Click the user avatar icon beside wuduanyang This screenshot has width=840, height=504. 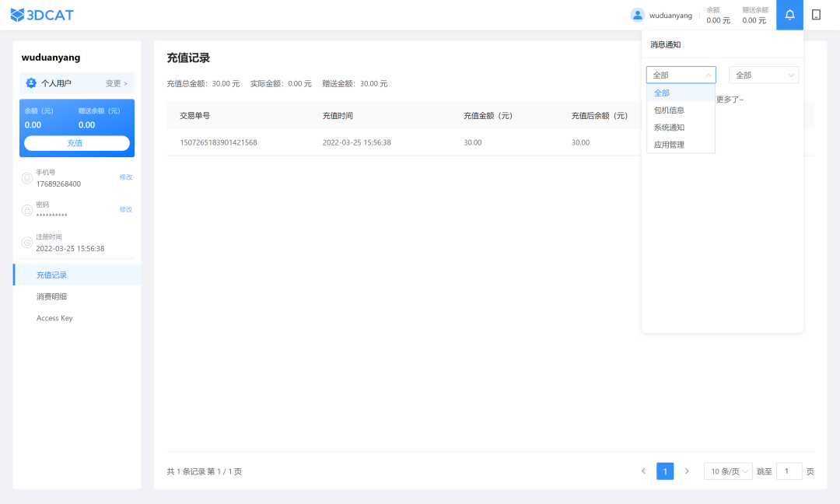click(638, 15)
